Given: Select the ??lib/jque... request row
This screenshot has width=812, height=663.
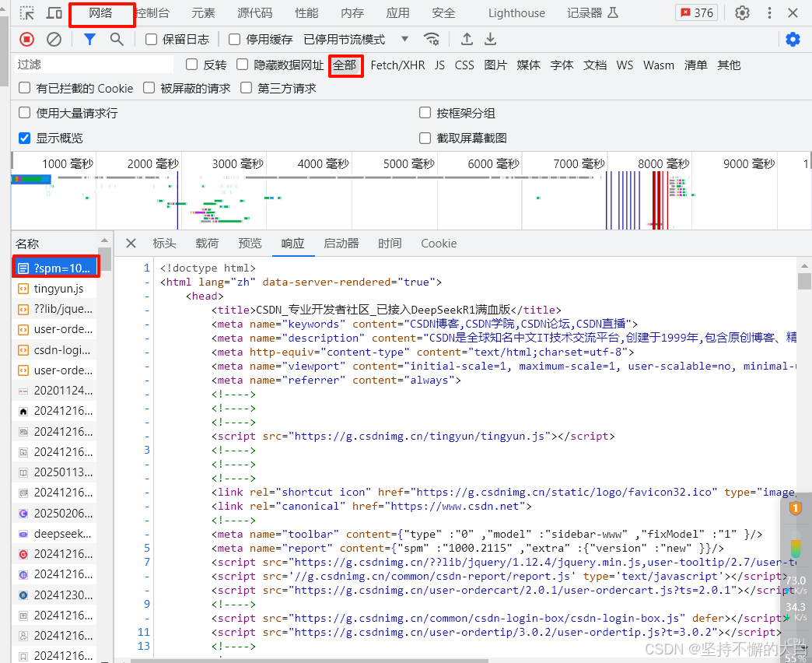Looking at the screenshot, I should click(x=54, y=309).
